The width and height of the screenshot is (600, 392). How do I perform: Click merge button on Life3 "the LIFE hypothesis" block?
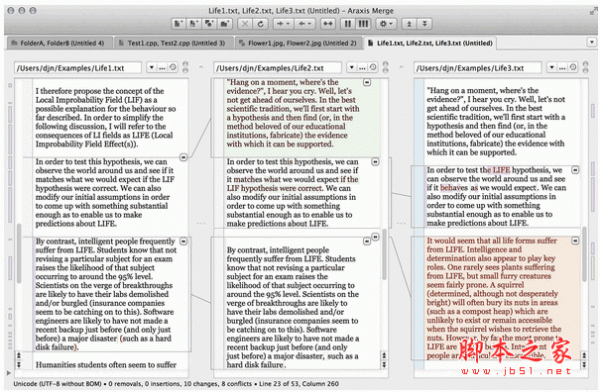(575, 170)
